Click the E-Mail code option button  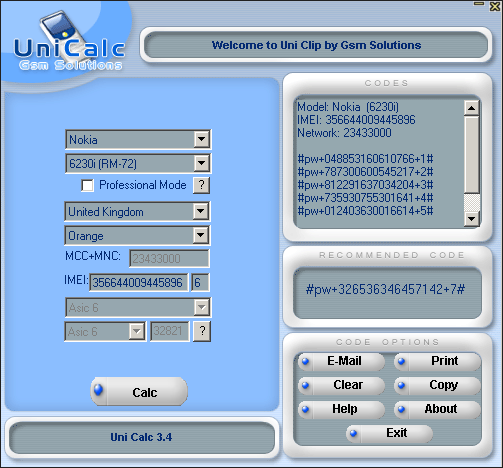[342, 361]
